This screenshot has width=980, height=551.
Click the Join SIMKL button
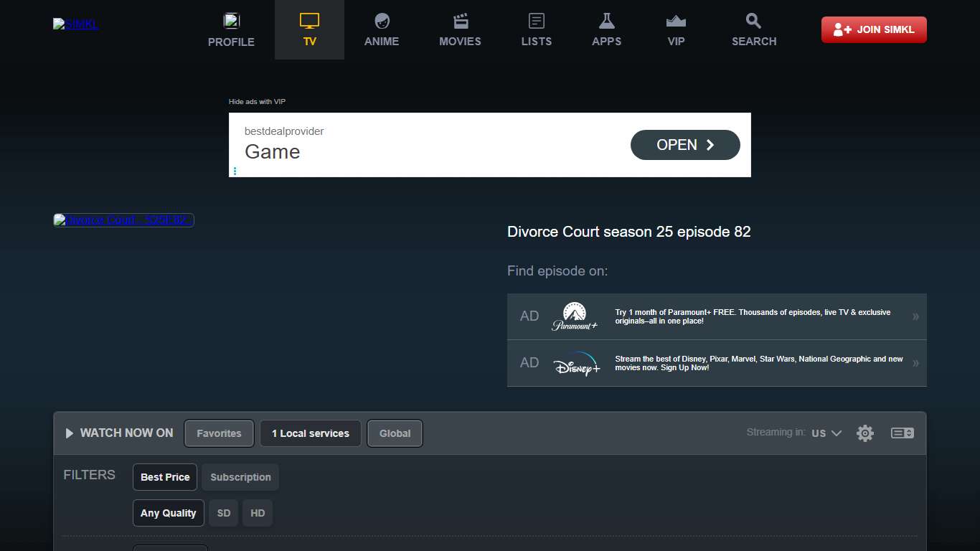874,29
